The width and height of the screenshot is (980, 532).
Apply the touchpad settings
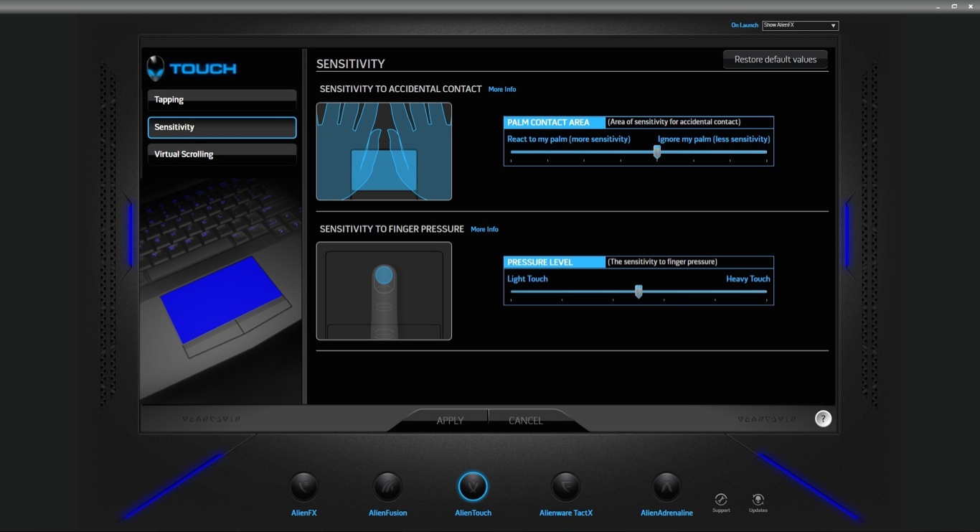pyautogui.click(x=450, y=421)
